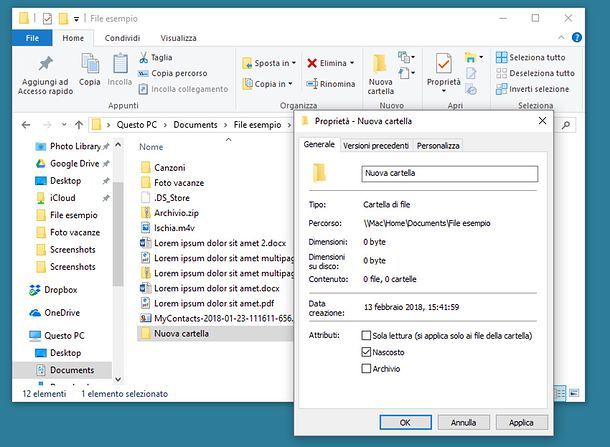Open the Sposta in dropdown
Viewport: 610px width, 447px height.
269,63
